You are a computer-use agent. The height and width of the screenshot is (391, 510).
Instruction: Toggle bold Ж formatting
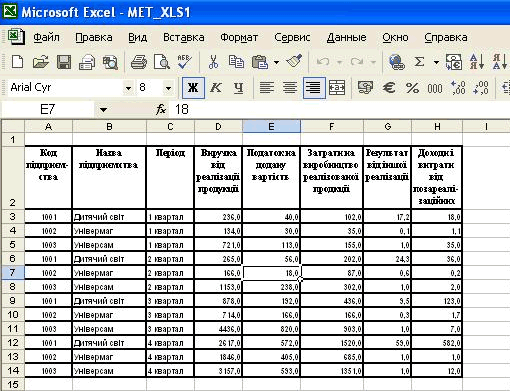pyautogui.click(x=193, y=88)
